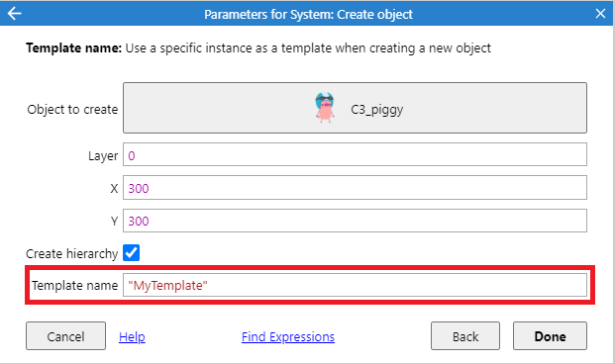Screen dimensions: 615x364
Task: Focus the Layer input field
Action: tap(355, 154)
